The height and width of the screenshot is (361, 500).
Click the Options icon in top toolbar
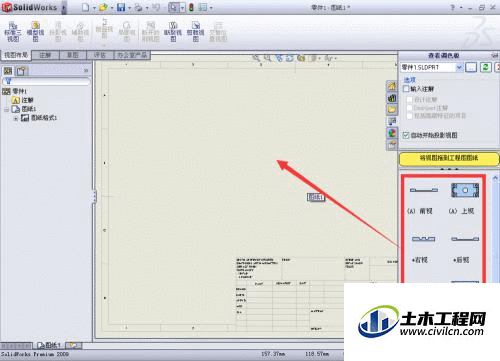coord(203,7)
